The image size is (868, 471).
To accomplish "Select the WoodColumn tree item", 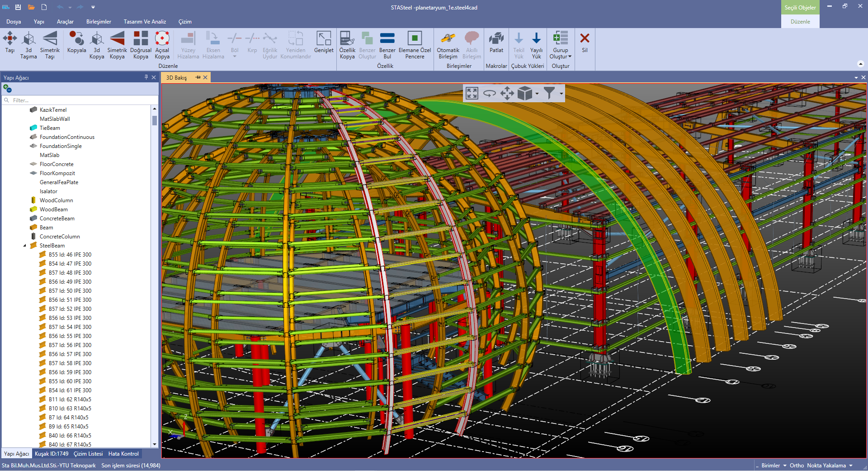I will [56, 200].
